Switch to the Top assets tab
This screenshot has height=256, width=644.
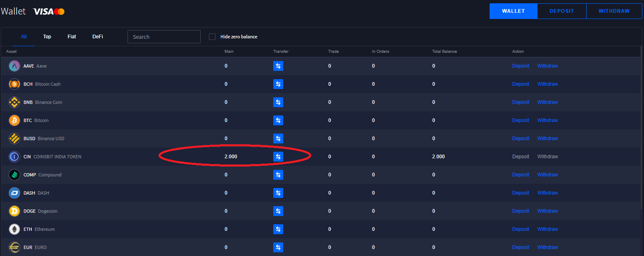coord(47,37)
